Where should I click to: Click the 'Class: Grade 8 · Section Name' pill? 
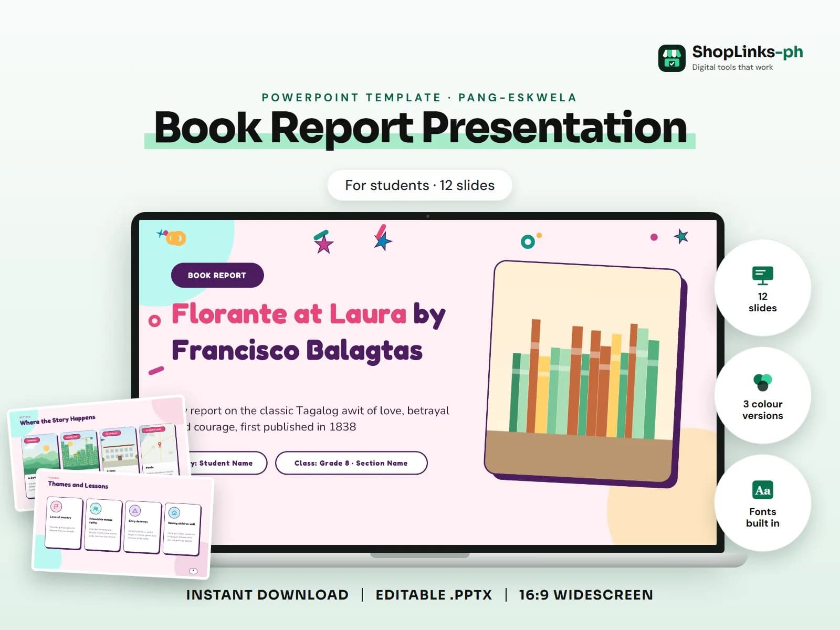[351, 463]
